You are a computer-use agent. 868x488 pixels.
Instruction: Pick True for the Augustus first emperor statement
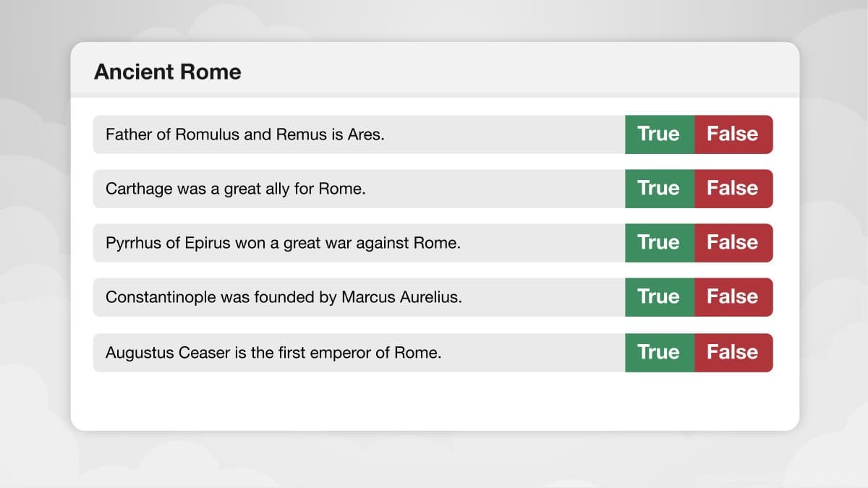[x=660, y=353]
